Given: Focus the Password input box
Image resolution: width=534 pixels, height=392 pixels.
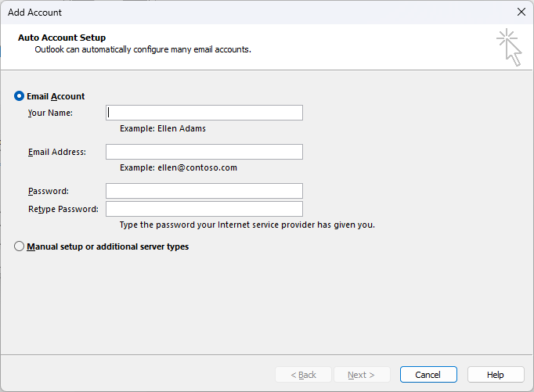Looking at the screenshot, I should pos(204,191).
